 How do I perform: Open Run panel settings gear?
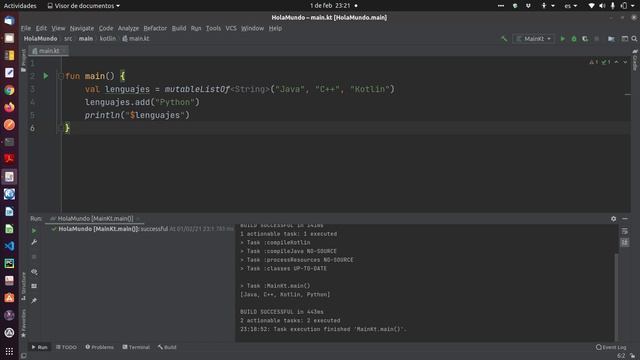pos(613,219)
